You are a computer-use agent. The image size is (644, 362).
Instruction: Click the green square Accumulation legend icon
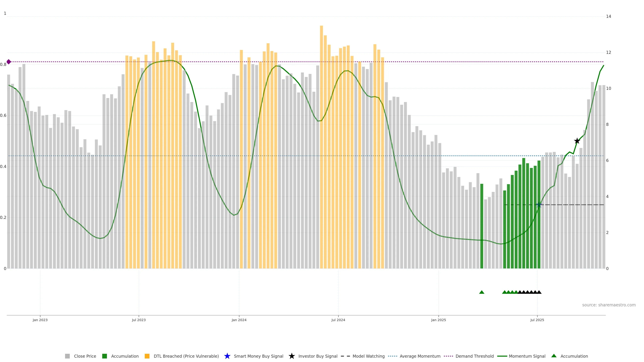104,356
